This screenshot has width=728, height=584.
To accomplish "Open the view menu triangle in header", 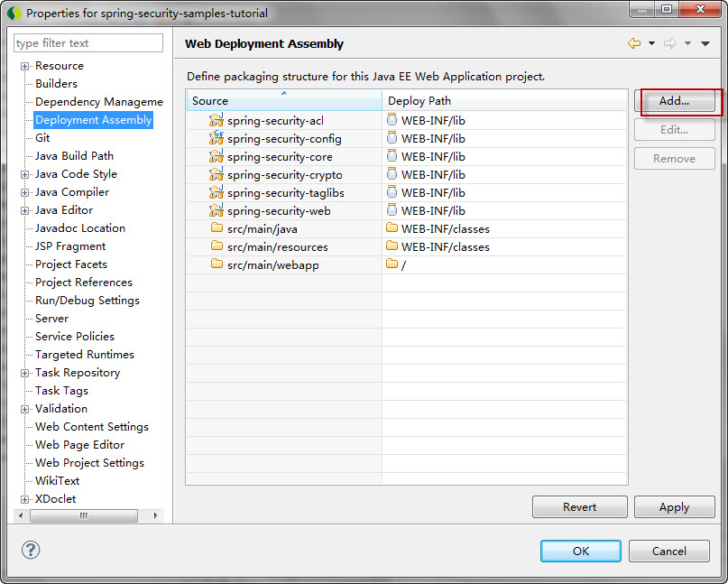I will [705, 43].
